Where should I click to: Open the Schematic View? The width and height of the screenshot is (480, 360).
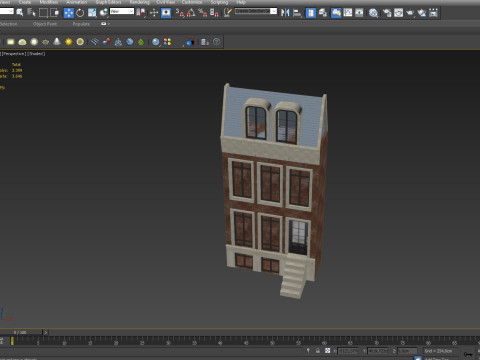(359, 13)
